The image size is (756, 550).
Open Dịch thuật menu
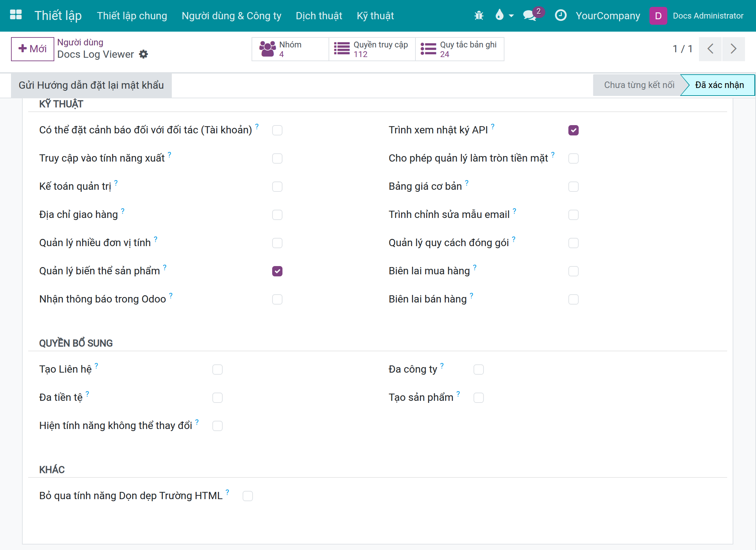(319, 16)
